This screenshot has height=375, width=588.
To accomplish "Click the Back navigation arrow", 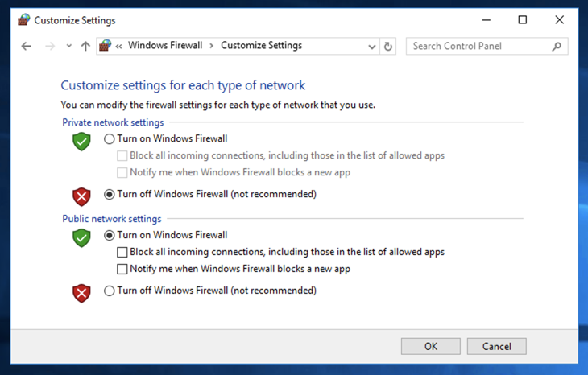I will (x=26, y=47).
